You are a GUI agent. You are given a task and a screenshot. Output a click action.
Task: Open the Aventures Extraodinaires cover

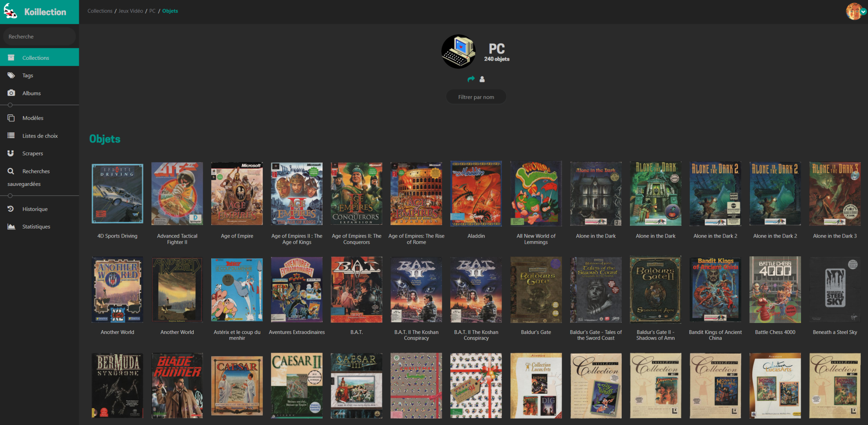[297, 290]
